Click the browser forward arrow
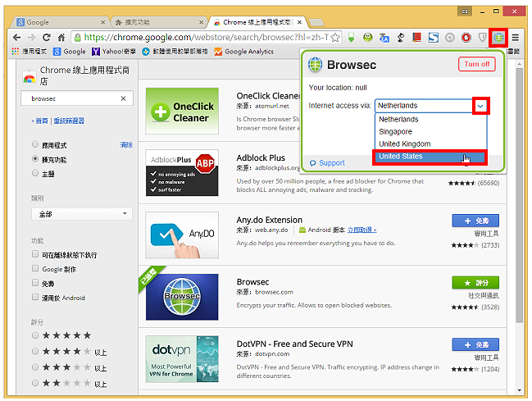The width and height of the screenshot is (532, 401). tap(31, 38)
